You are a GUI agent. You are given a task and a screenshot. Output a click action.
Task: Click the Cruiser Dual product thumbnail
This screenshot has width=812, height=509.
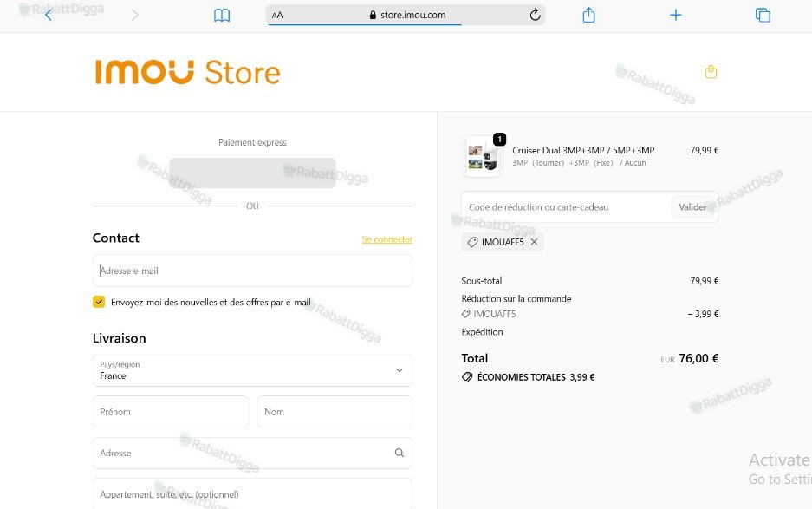482,157
